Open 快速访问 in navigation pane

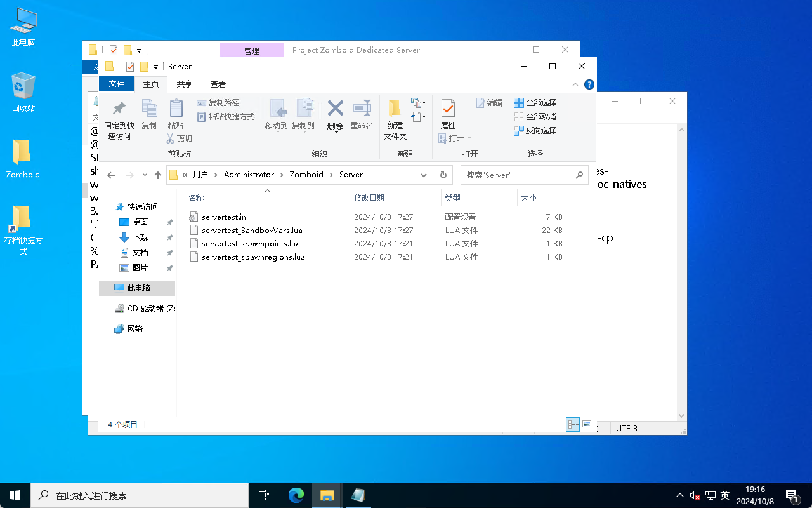coord(137,207)
